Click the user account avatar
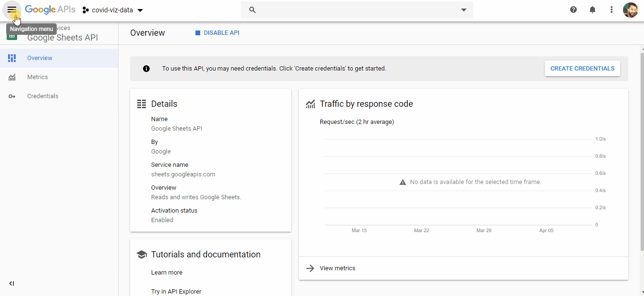Image resolution: width=644 pixels, height=296 pixels. click(631, 10)
